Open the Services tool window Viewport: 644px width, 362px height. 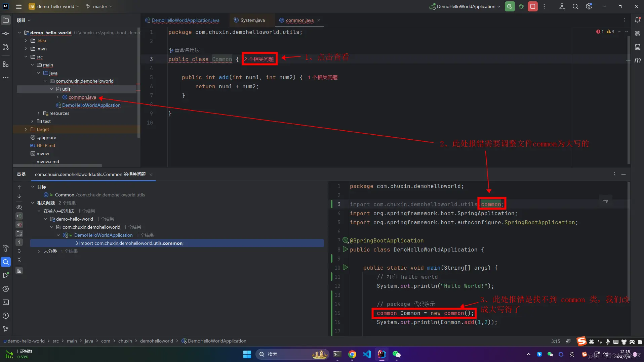click(x=6, y=289)
